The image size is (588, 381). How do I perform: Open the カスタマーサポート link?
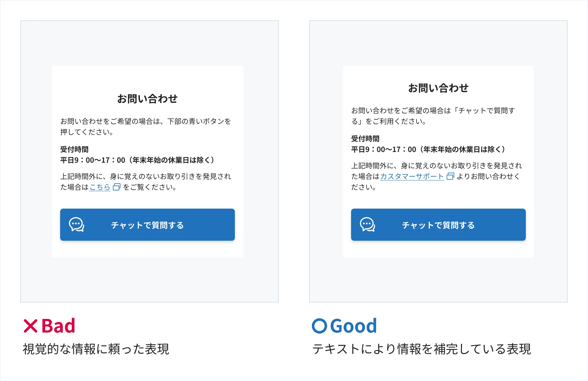[412, 176]
